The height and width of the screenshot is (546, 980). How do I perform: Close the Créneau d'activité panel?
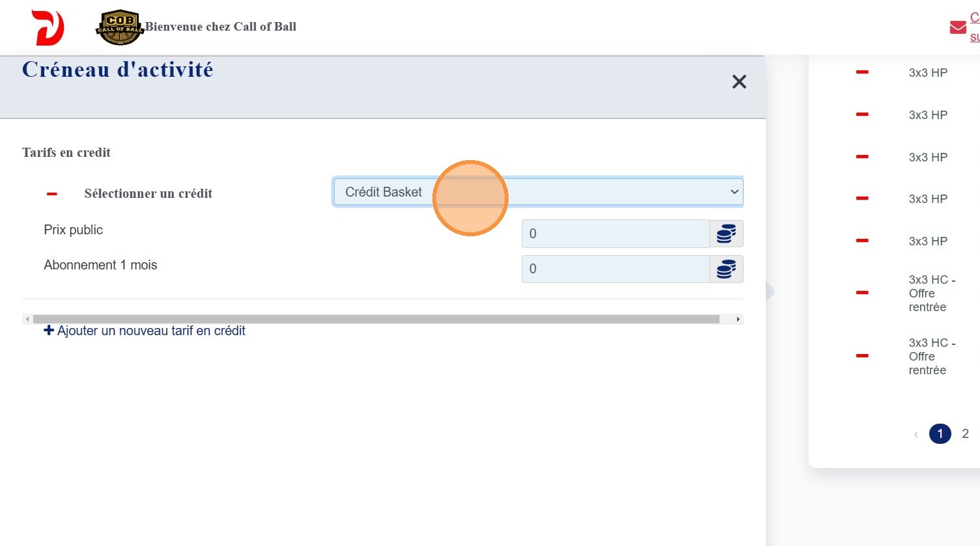(738, 82)
